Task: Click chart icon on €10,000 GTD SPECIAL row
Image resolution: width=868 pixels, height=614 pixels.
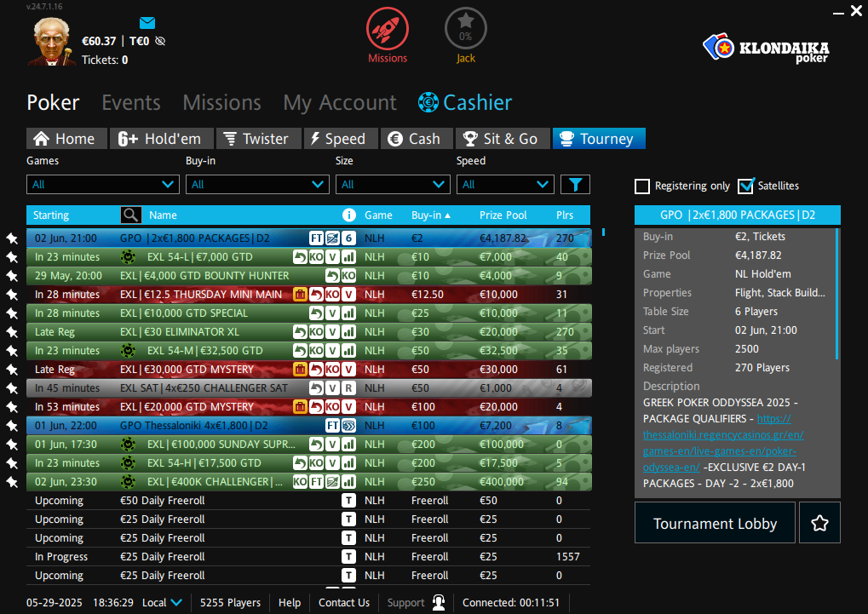Action: (x=348, y=313)
